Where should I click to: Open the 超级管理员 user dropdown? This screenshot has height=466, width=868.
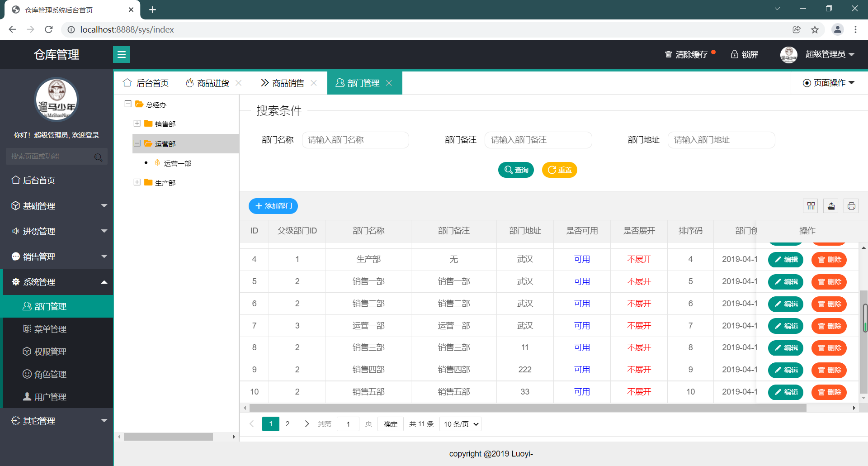click(830, 54)
